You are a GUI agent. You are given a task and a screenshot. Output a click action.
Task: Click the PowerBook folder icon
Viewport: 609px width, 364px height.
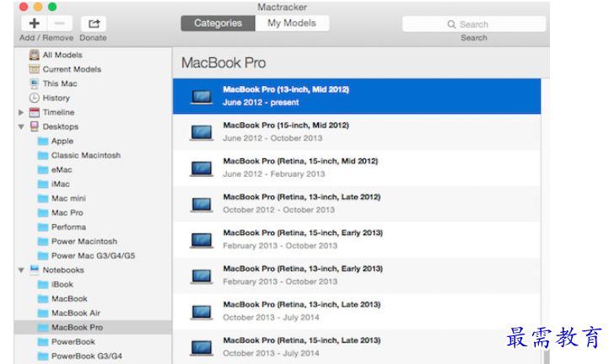click(x=43, y=342)
